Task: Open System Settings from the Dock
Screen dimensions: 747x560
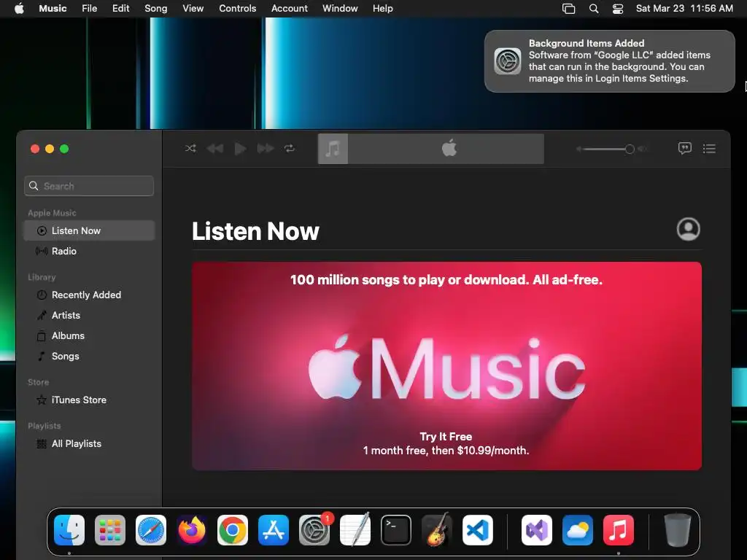Action: click(314, 530)
